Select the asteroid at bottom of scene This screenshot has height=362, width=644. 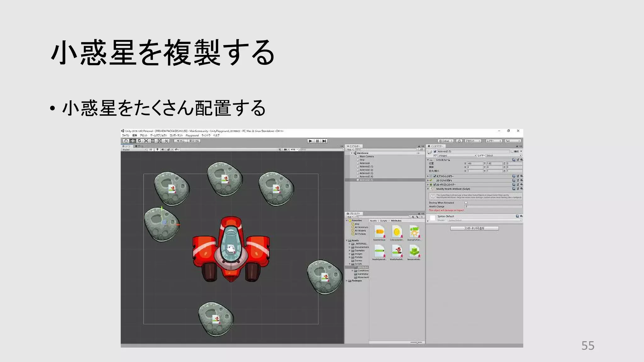[x=216, y=319]
